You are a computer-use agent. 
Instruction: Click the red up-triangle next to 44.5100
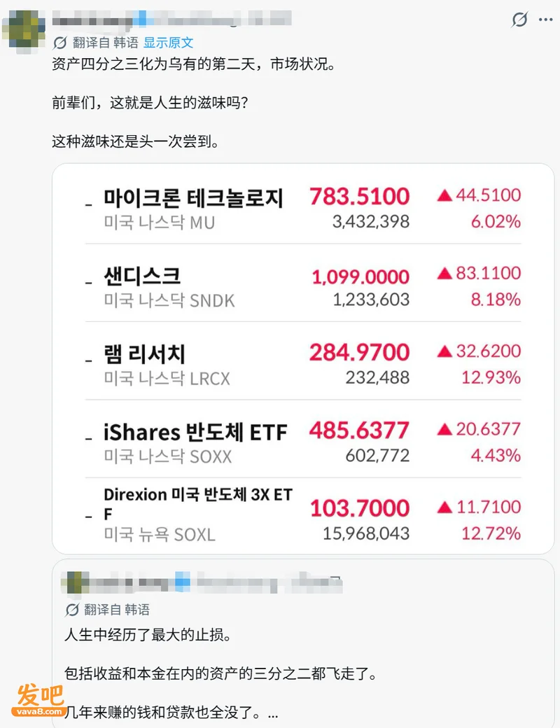point(444,195)
